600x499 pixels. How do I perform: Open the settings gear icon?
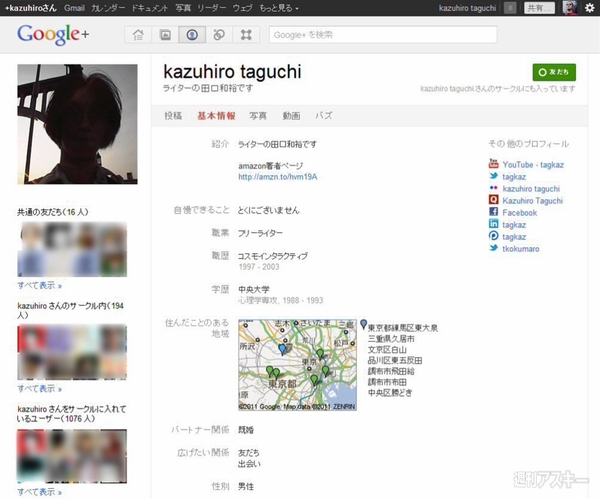[590, 8]
